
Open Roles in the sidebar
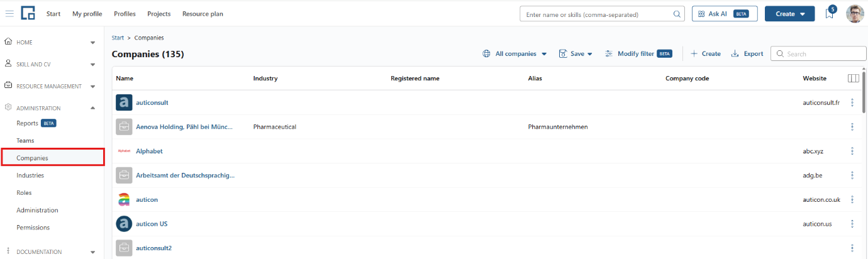click(x=24, y=193)
